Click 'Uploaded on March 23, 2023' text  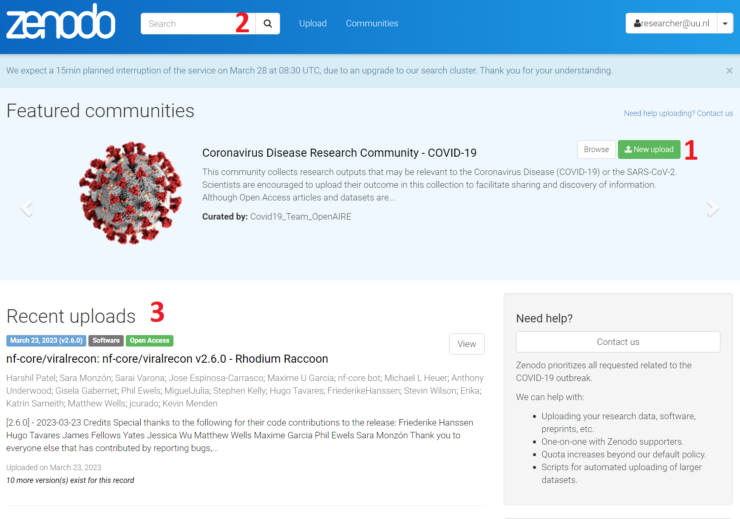(x=54, y=468)
